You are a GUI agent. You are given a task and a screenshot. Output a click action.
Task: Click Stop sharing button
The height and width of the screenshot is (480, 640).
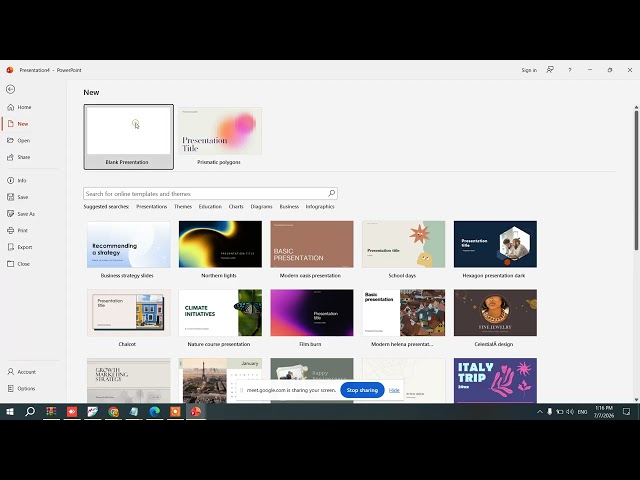click(362, 390)
